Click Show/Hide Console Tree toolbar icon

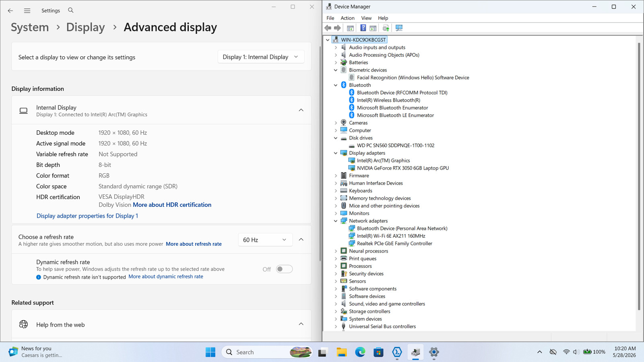pyautogui.click(x=351, y=28)
